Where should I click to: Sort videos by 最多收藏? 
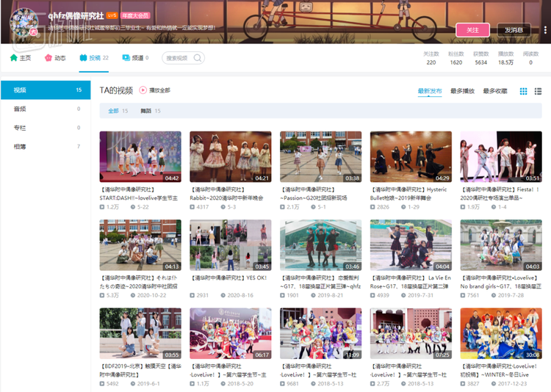pos(495,91)
